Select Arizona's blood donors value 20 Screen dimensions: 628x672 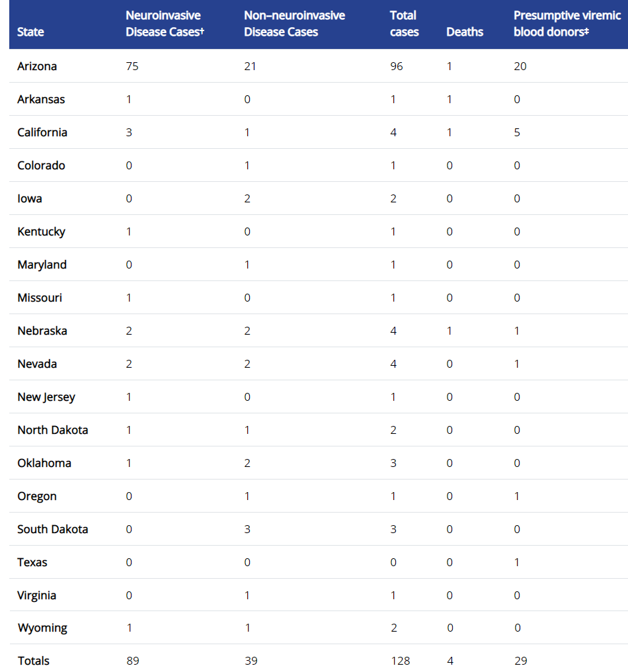tap(520, 66)
